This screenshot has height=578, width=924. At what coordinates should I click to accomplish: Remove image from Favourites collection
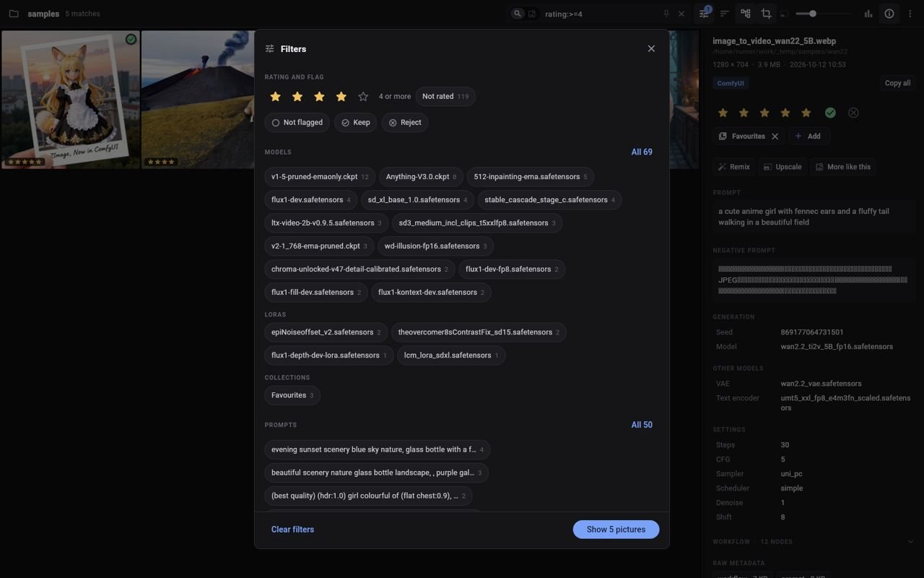click(x=775, y=136)
